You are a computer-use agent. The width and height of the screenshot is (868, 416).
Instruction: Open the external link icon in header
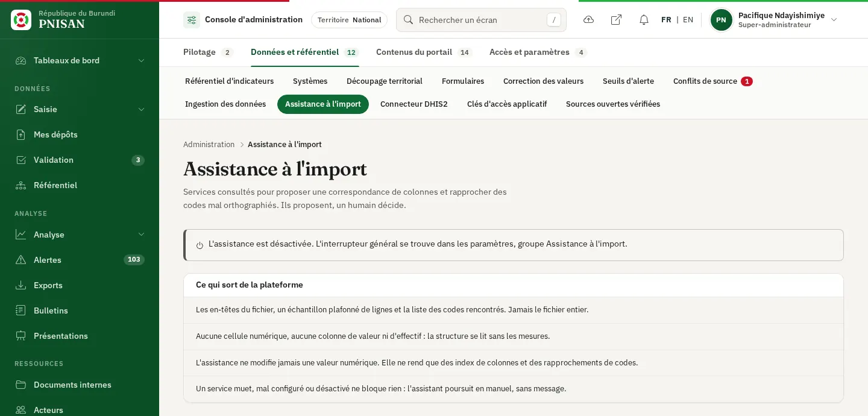[616, 20]
